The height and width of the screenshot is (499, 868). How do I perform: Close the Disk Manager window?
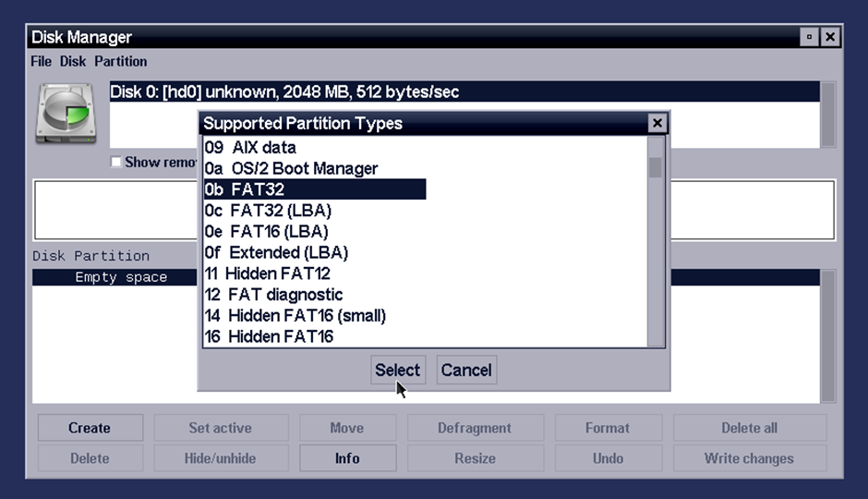(830, 37)
